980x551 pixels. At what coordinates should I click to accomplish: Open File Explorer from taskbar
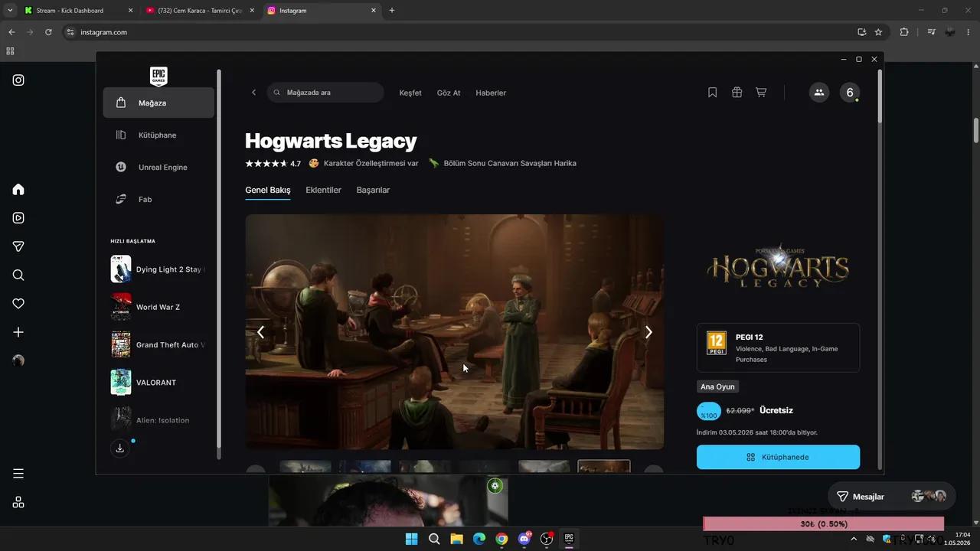click(456, 539)
